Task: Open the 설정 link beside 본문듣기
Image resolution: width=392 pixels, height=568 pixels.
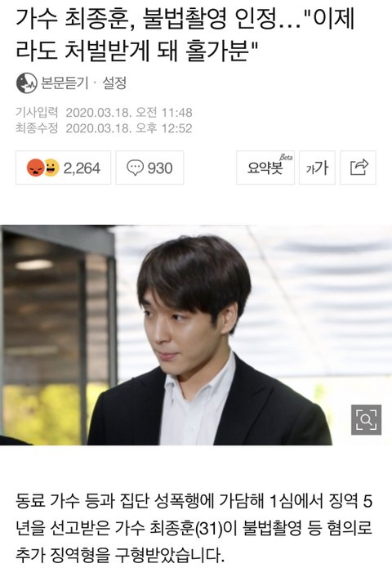Action: pos(114,83)
